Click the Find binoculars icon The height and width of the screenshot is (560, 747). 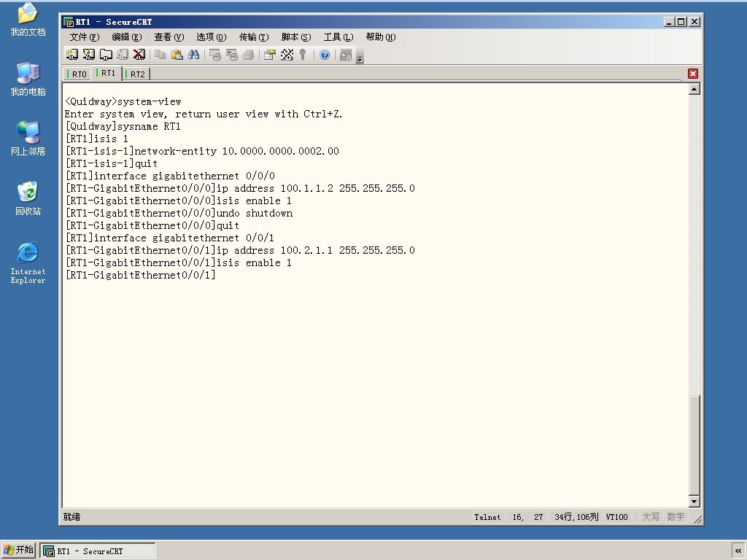(193, 55)
